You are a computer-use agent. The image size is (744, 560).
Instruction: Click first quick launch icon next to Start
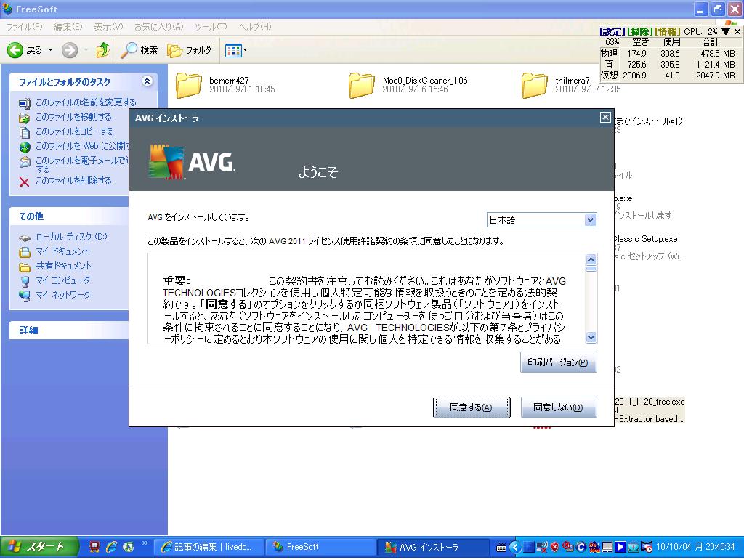[94, 547]
